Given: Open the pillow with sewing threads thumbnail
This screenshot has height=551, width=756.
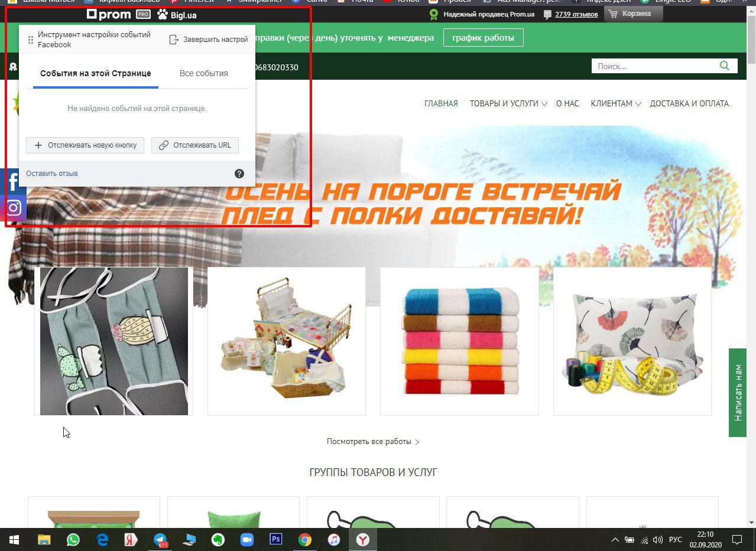Looking at the screenshot, I should (x=632, y=341).
